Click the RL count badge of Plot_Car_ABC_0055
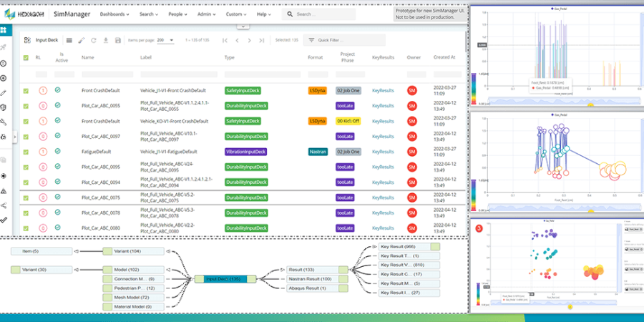The width and height of the screenshot is (644, 322). [x=43, y=106]
